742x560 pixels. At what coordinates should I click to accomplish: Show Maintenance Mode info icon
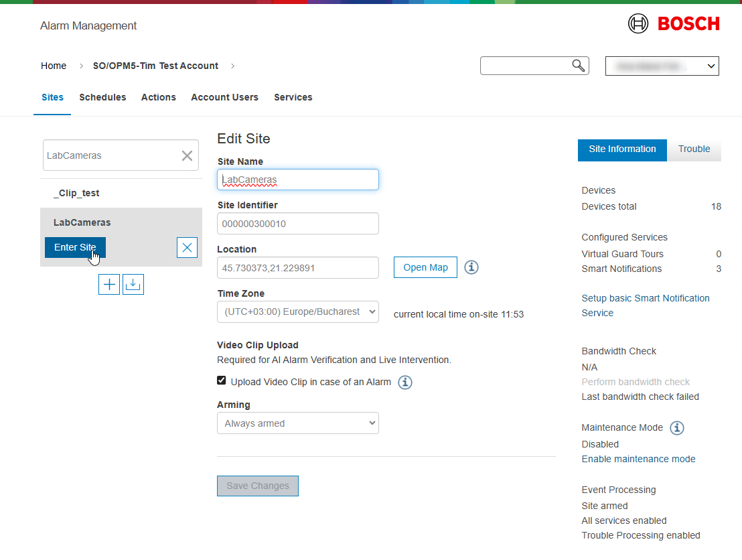(677, 428)
